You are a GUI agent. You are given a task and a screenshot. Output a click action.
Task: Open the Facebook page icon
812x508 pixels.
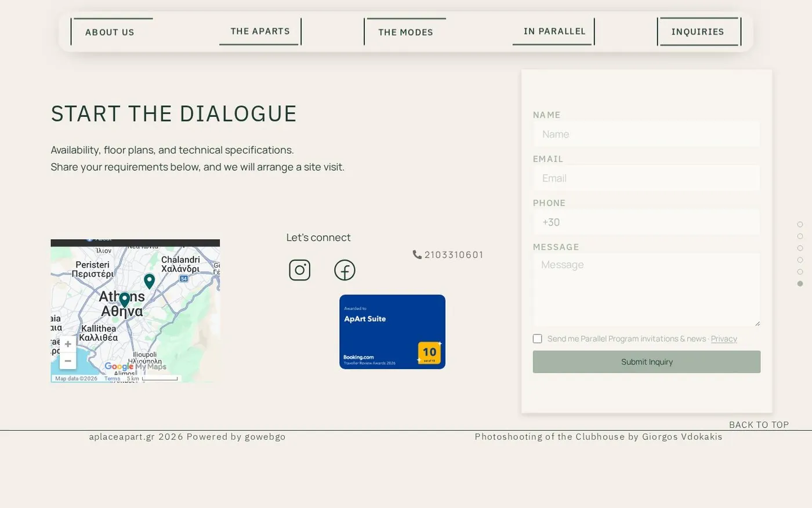345,270
